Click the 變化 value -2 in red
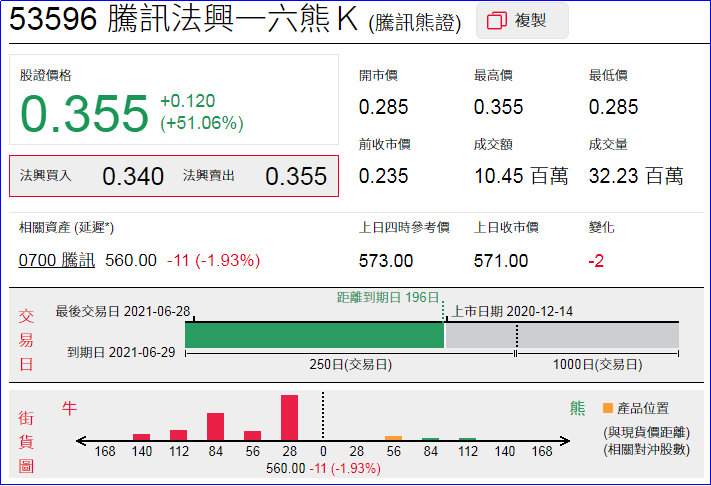 [596, 261]
